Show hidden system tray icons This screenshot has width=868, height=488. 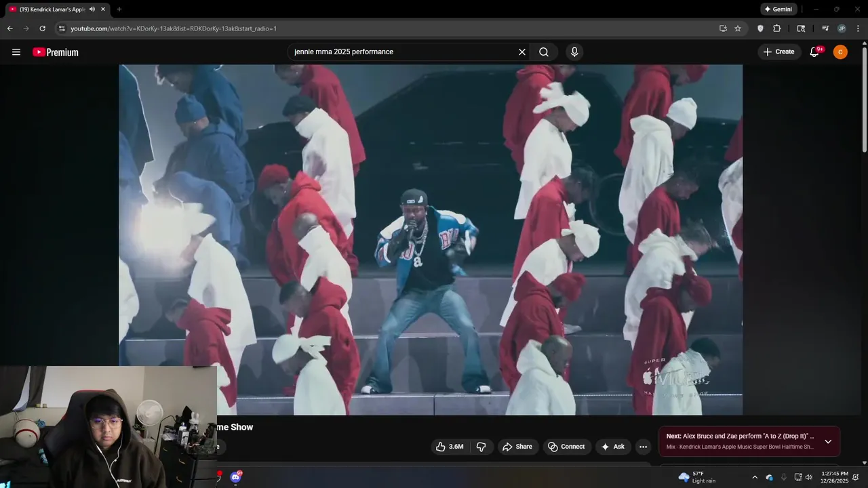(755, 477)
